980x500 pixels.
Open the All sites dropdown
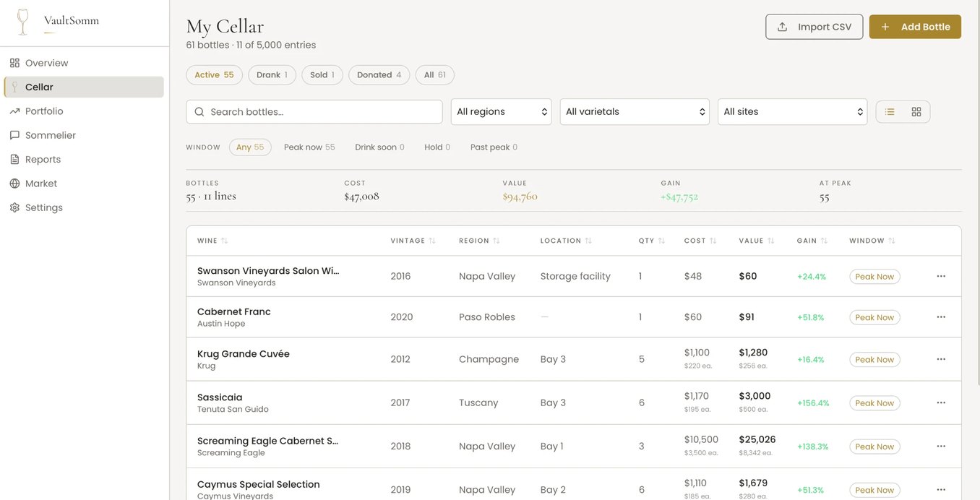click(792, 112)
